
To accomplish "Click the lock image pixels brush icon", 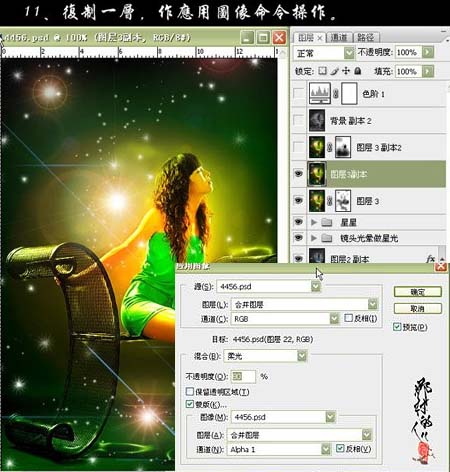I will (x=335, y=71).
